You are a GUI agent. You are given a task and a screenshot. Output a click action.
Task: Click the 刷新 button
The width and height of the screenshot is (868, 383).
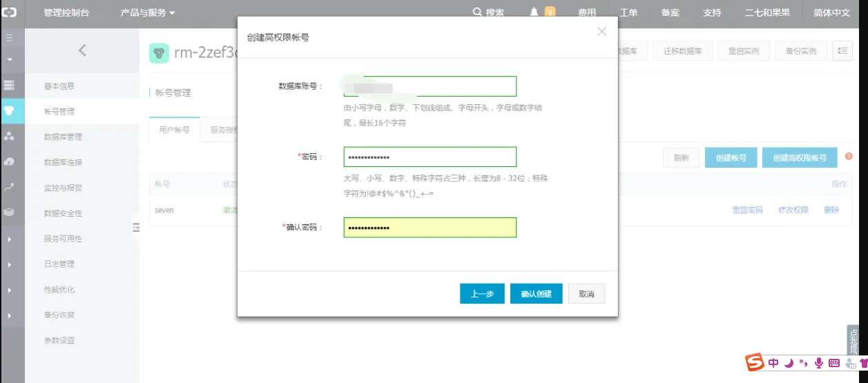pyautogui.click(x=681, y=157)
